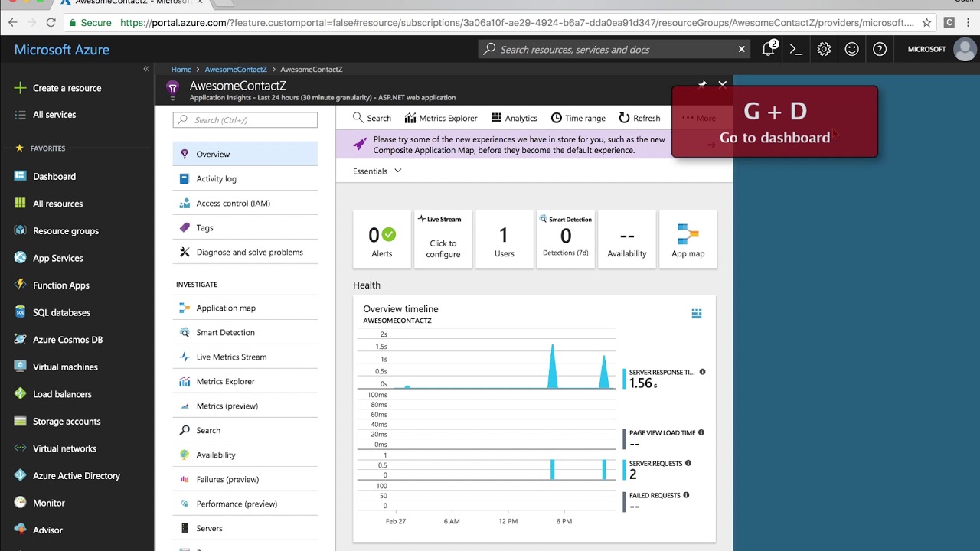Click the Dashboard sidebar icon
This screenshot has width=980, height=551.
(x=20, y=176)
